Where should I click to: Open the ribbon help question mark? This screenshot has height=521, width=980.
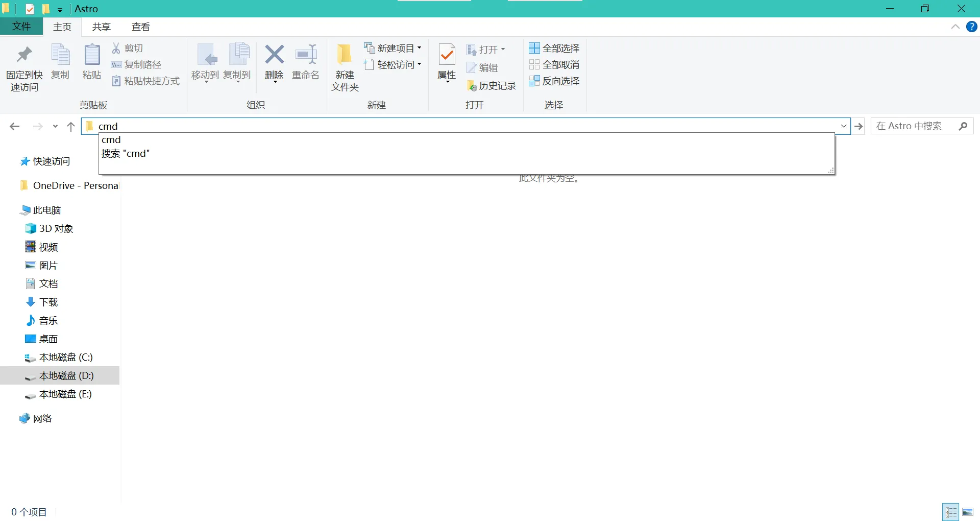pyautogui.click(x=972, y=27)
